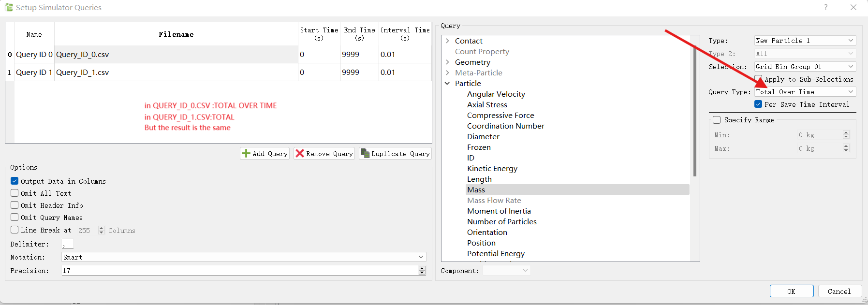Viewport: 868px width, 305px height.
Task: Open the Component dropdown
Action: (x=506, y=271)
